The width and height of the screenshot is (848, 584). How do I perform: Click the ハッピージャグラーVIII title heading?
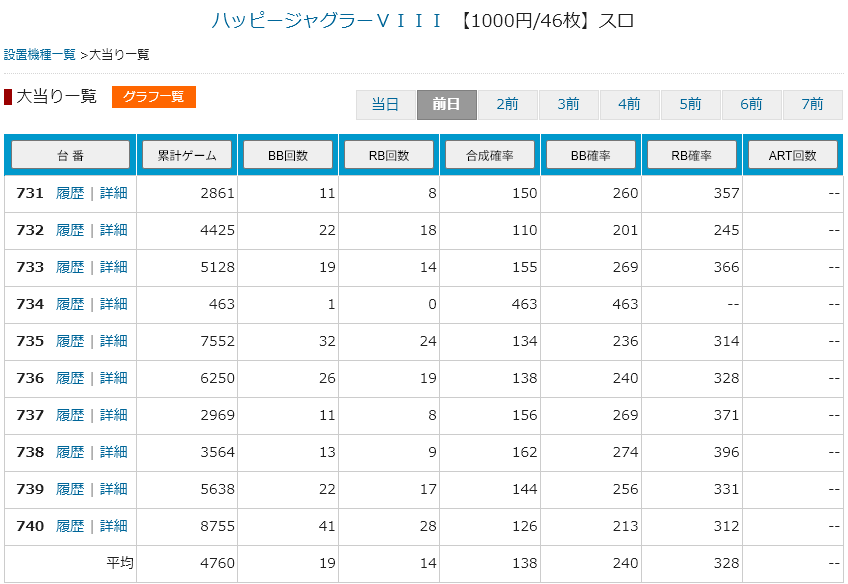326,21
